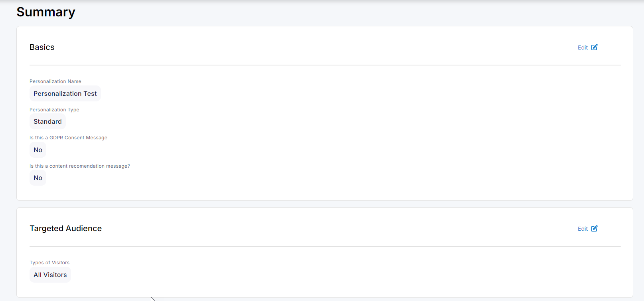Select the Personalization Test name value
Screen dimensions: 644x301
(x=65, y=93)
